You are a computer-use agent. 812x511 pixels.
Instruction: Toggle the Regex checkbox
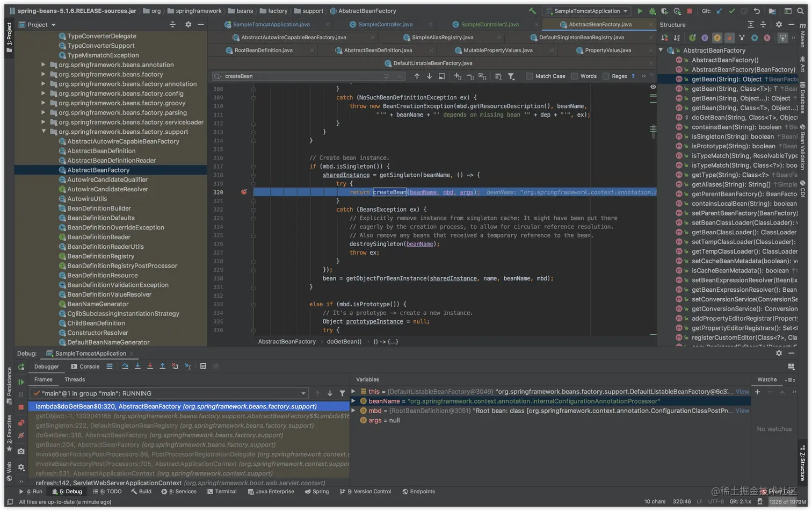[x=606, y=76]
